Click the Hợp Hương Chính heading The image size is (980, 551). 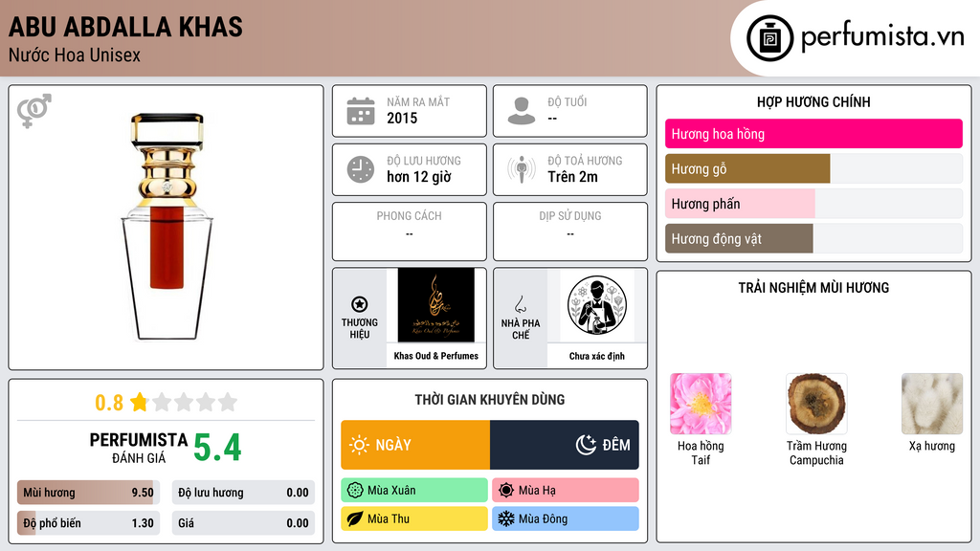click(x=813, y=101)
